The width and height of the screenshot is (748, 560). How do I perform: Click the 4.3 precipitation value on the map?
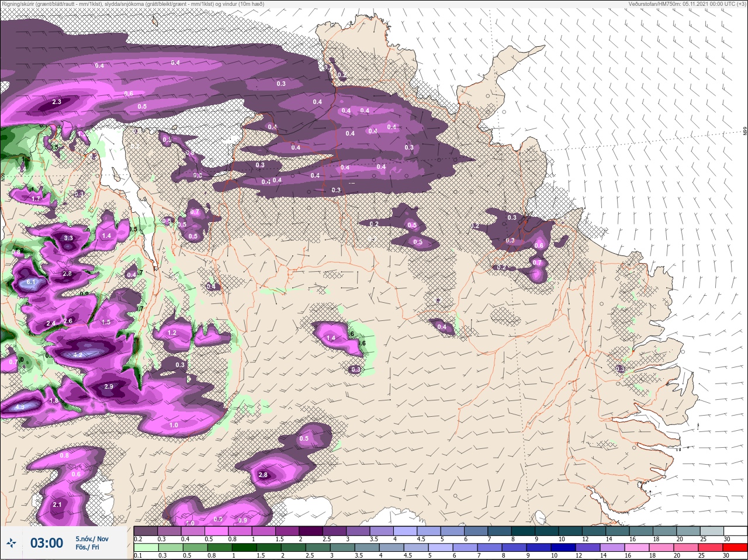20,407
